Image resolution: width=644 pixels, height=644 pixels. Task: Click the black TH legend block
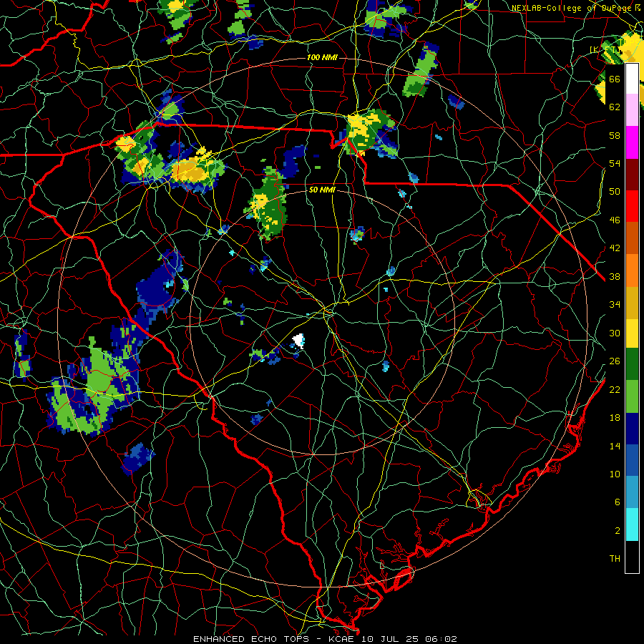coord(632,557)
